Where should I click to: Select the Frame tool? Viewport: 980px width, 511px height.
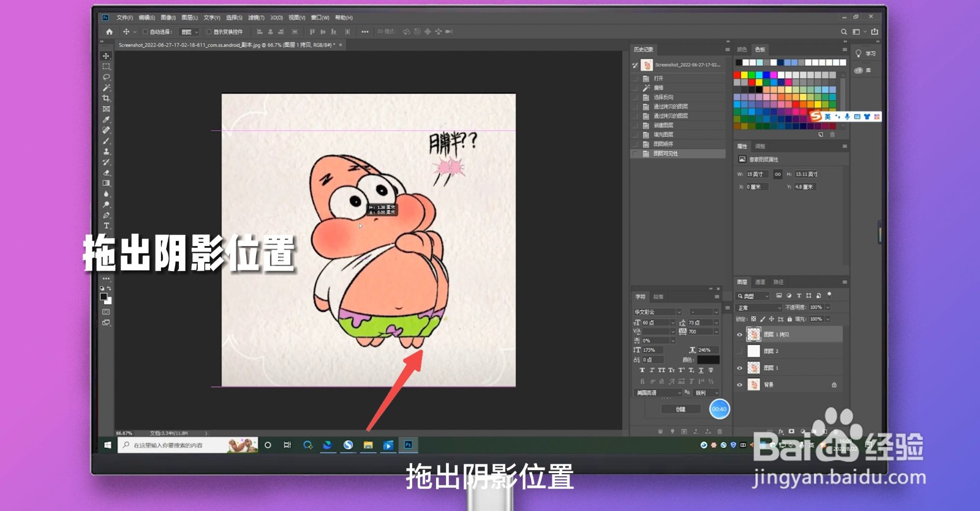point(106,109)
